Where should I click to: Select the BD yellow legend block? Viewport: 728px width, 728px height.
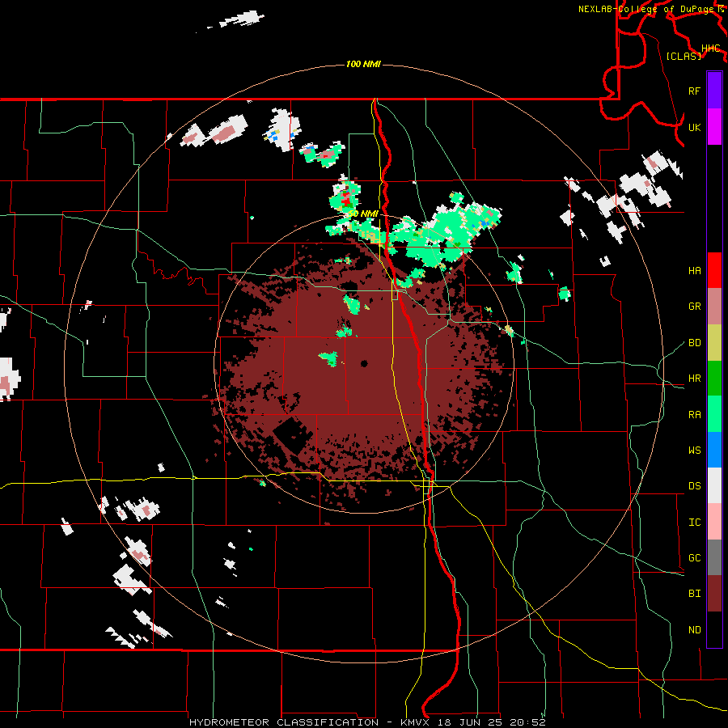click(x=714, y=342)
